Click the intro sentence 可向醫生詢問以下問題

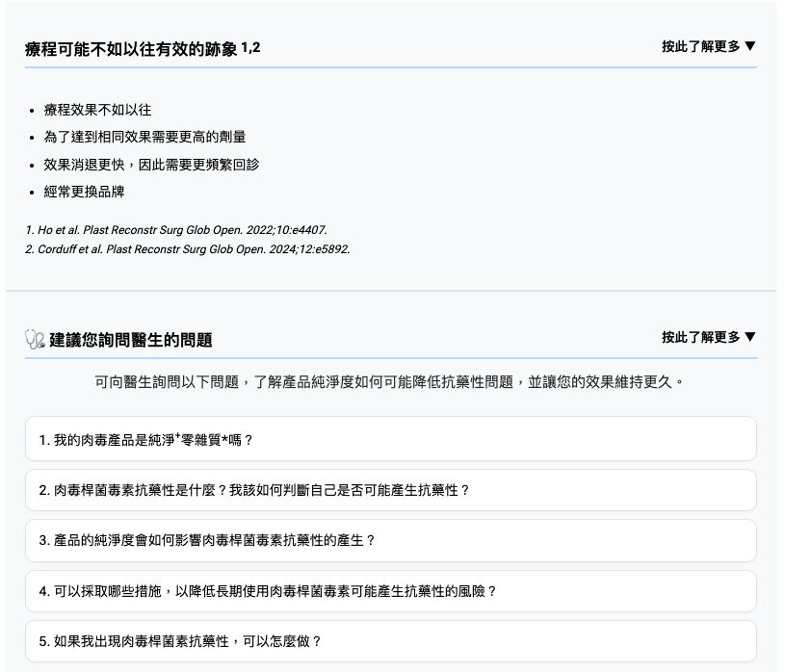coord(390,382)
